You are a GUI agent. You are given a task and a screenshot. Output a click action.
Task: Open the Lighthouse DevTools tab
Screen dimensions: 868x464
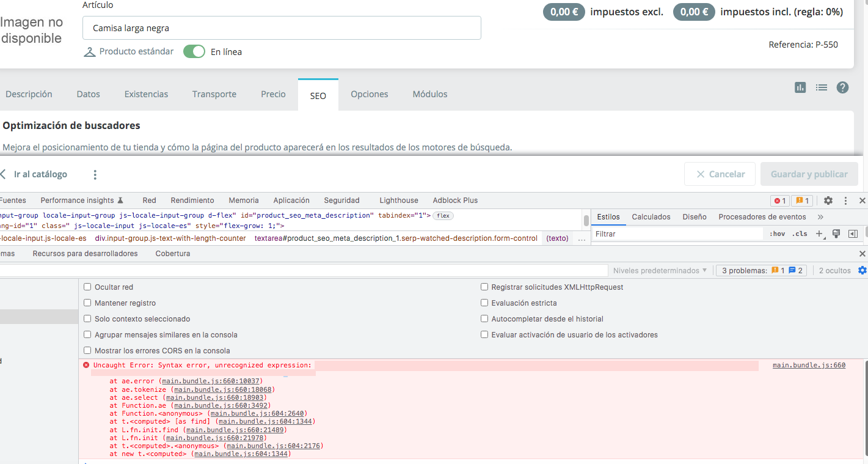pyautogui.click(x=398, y=201)
